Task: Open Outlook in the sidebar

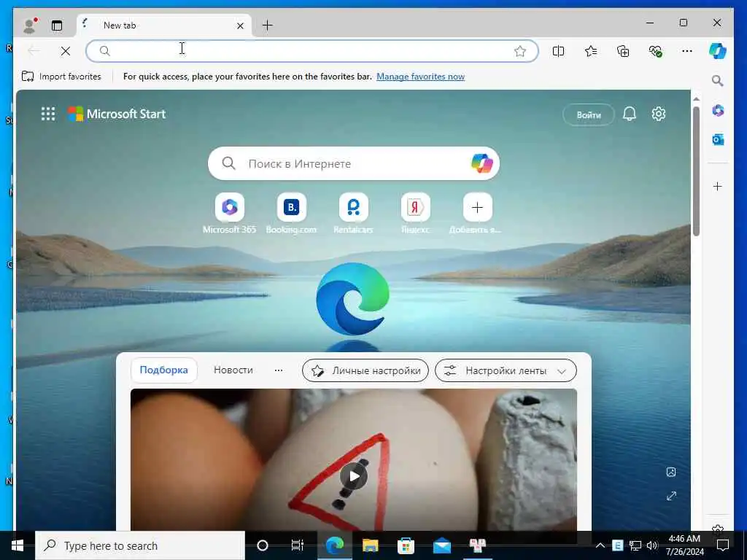Action: click(x=718, y=139)
